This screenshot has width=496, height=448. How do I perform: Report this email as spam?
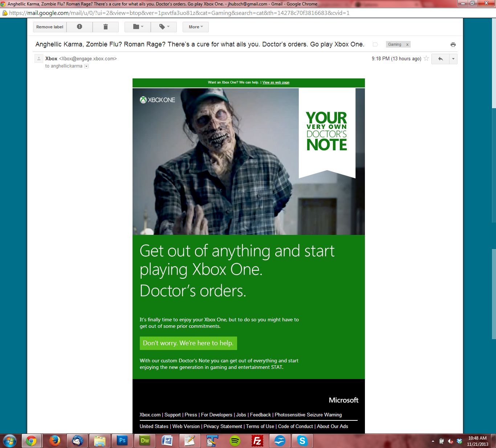click(80, 27)
